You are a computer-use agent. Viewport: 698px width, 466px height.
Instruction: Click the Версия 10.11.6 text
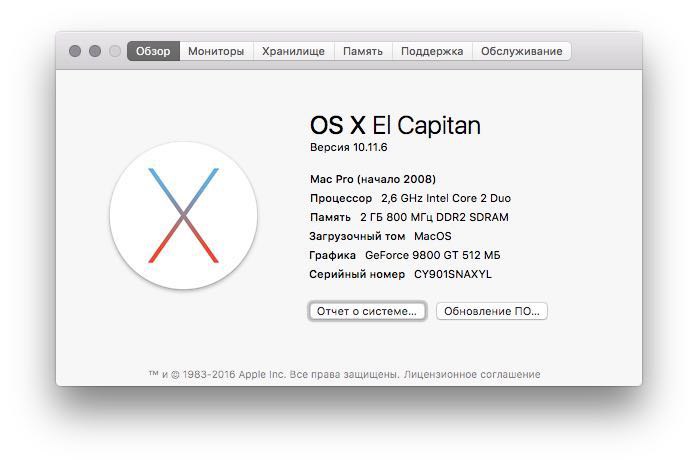pyautogui.click(x=349, y=147)
